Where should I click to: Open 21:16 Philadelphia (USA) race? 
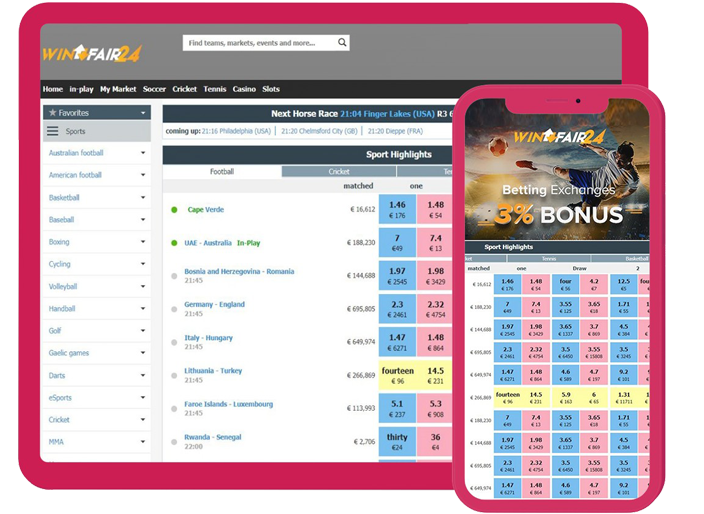coord(236,131)
